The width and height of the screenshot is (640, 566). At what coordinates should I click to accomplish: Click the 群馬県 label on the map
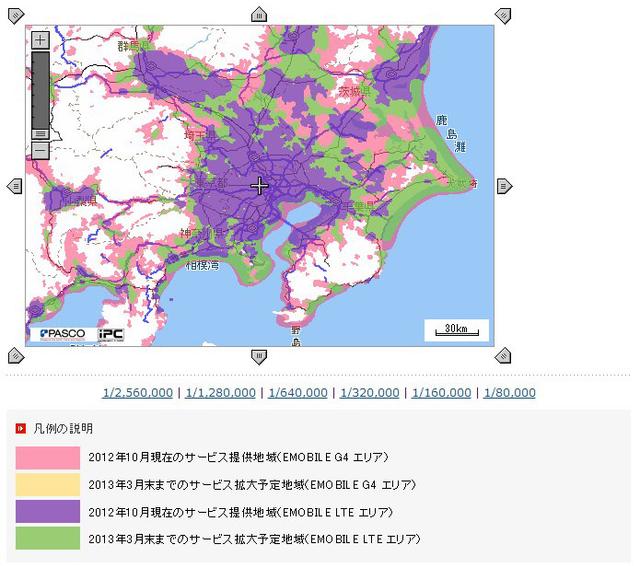tap(133, 46)
